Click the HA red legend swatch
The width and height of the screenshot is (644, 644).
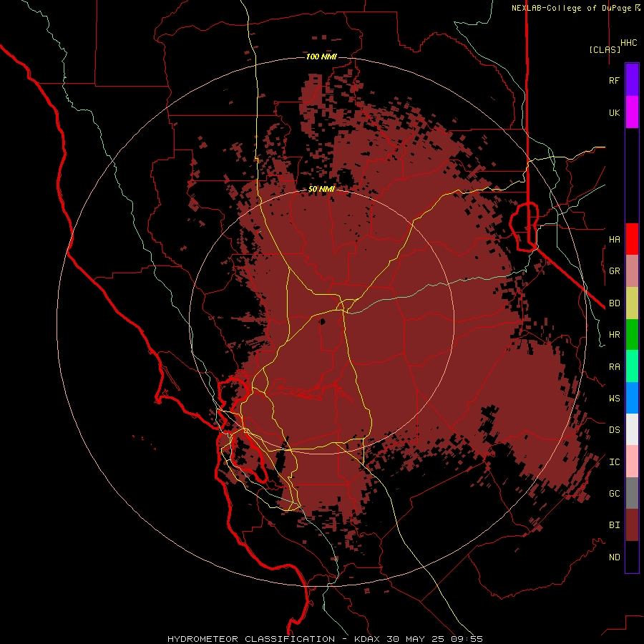(x=632, y=239)
